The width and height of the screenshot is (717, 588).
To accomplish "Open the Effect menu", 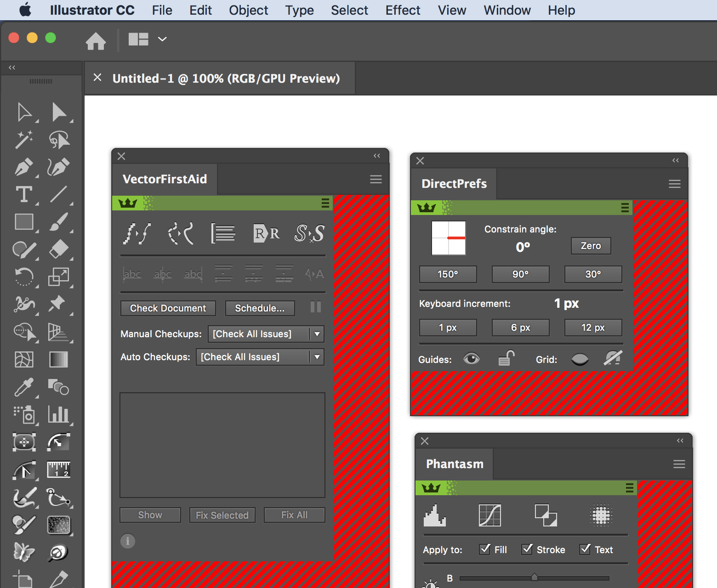I will [x=403, y=10].
